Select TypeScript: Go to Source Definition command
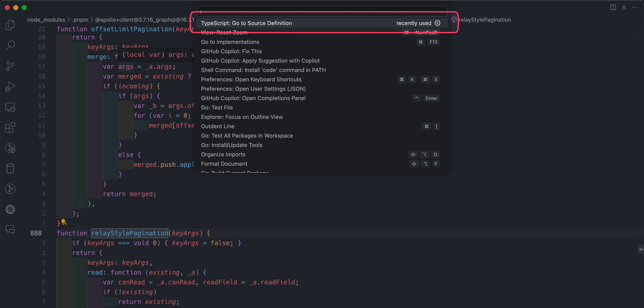Screen dimensions: 644x308 [x=246, y=23]
